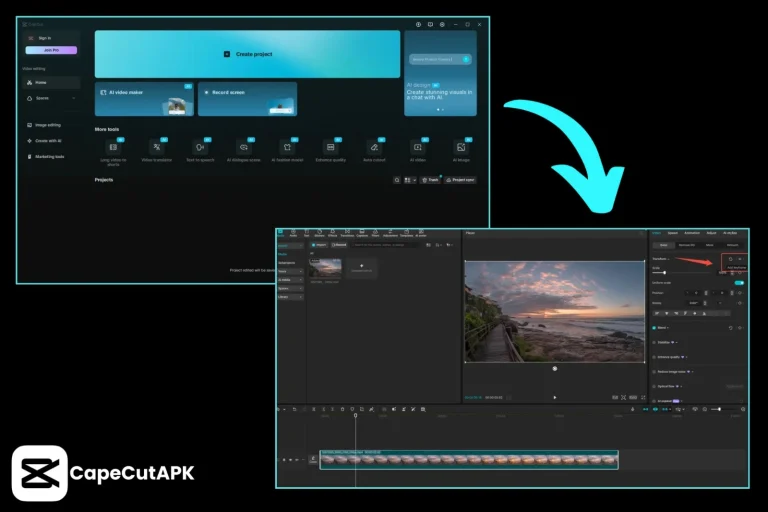Screen dimensions: 768x512
Task: Switch to the Adjust tab in properties
Action: click(x=711, y=233)
